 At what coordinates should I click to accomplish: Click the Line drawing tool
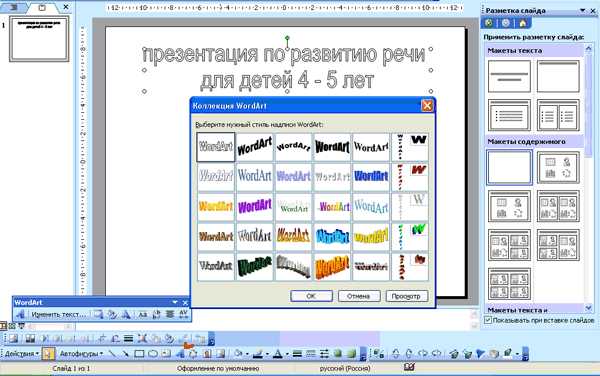pos(112,354)
